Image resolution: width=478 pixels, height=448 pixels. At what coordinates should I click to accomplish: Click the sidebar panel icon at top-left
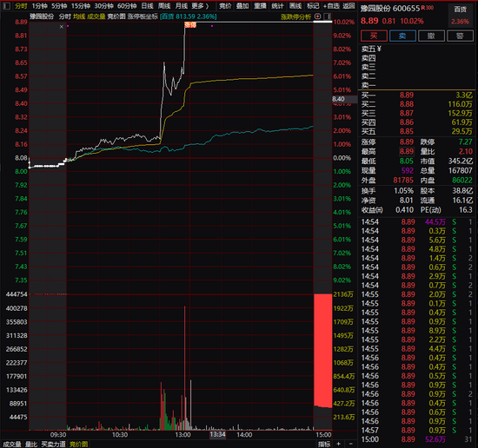6,6
